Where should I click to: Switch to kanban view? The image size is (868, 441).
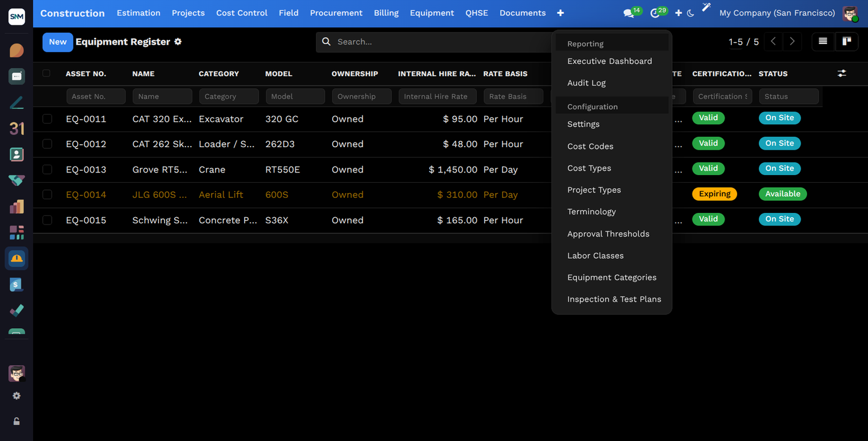tap(847, 42)
